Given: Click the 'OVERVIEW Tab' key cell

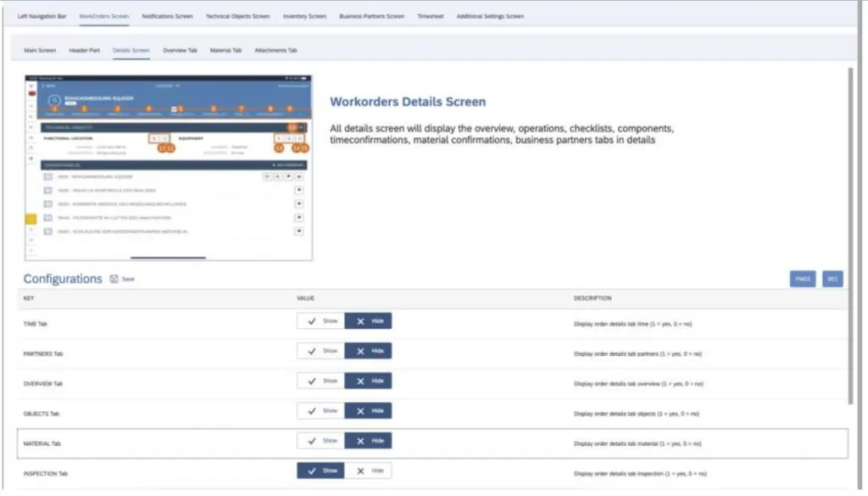Looking at the screenshot, I should (x=43, y=383).
